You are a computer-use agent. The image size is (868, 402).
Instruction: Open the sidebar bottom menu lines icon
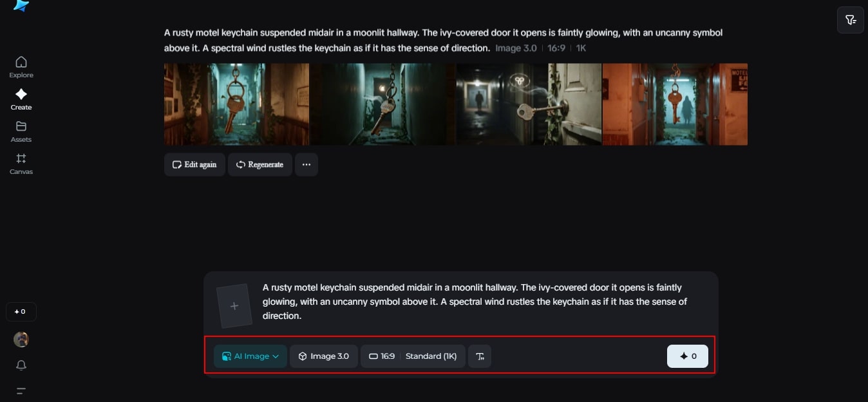click(21, 390)
